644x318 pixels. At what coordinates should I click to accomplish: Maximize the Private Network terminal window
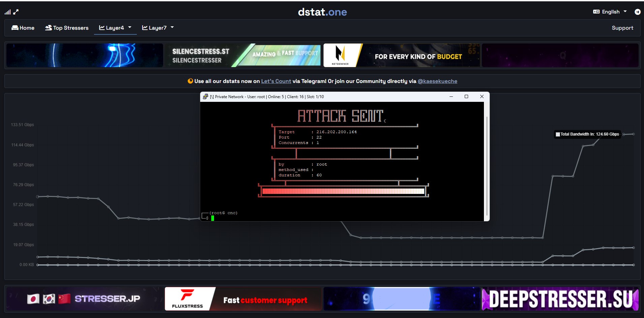[466, 97]
